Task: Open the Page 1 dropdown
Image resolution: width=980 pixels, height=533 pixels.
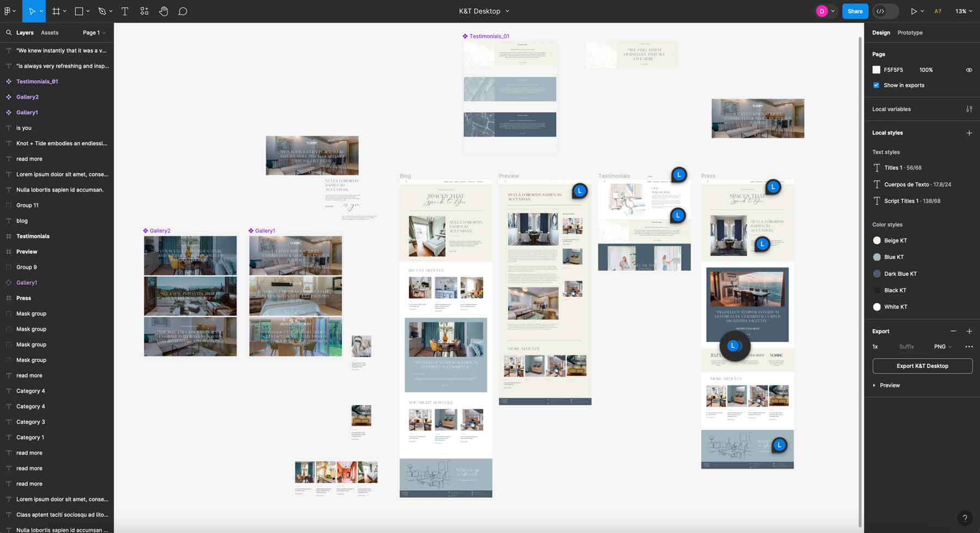Action: click(x=94, y=33)
